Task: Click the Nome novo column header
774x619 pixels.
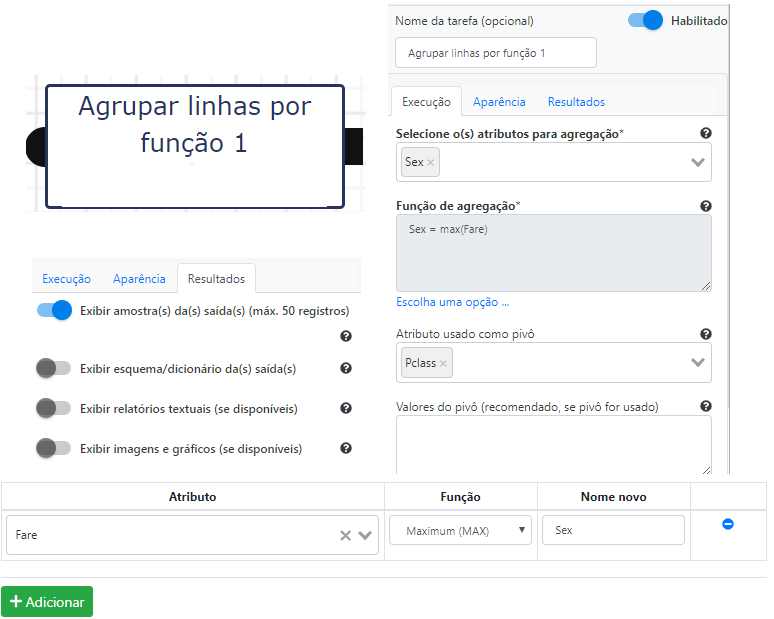Action: coord(613,497)
